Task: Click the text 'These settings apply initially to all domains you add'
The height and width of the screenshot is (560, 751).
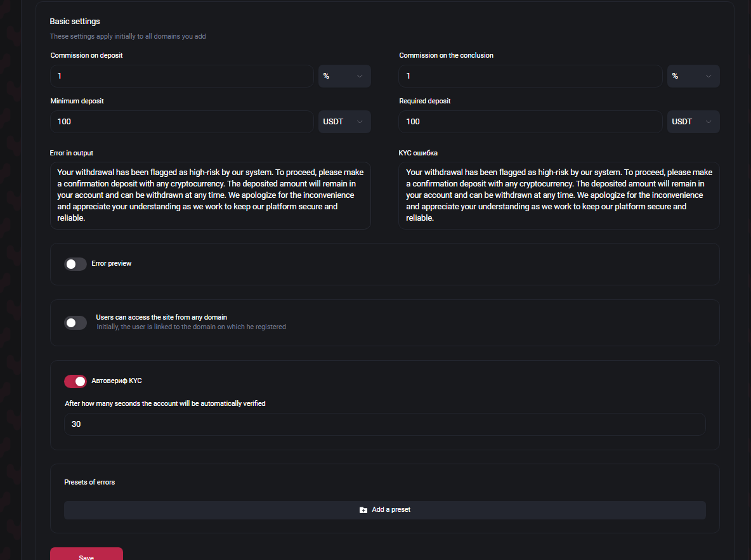Action: [128, 36]
